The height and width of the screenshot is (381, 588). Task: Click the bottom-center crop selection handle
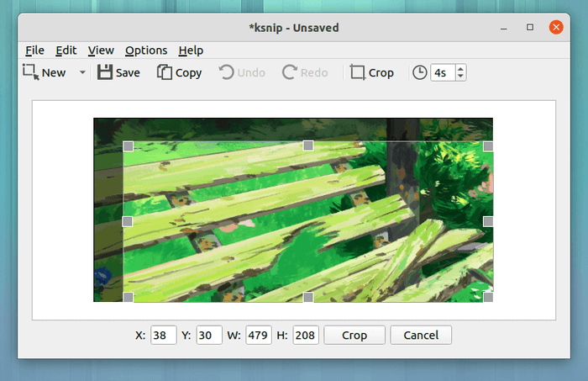308,297
